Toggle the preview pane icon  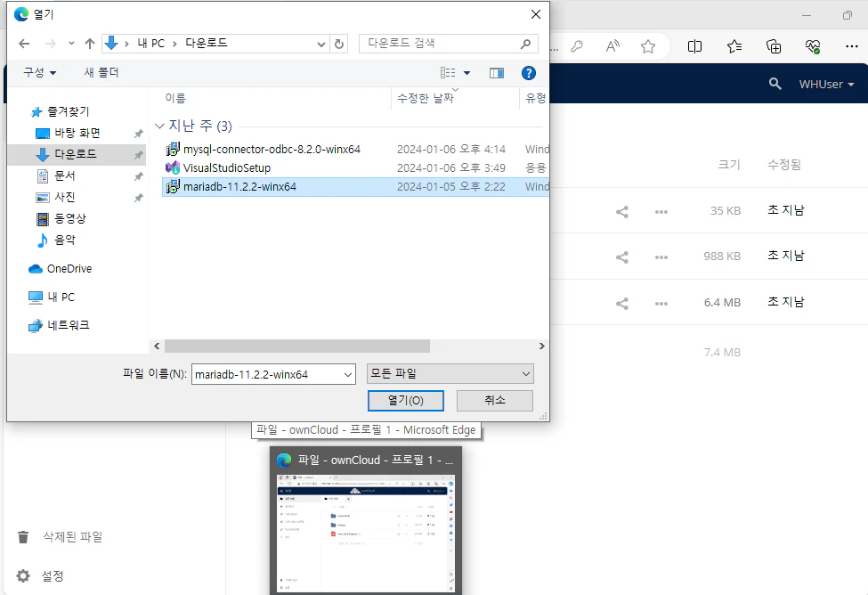[x=497, y=72]
